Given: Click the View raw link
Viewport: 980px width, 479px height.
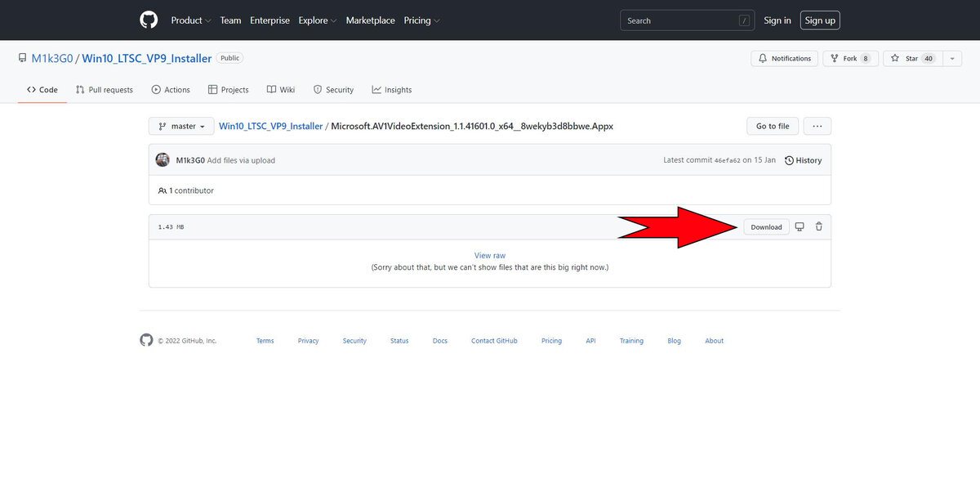Looking at the screenshot, I should click(490, 256).
